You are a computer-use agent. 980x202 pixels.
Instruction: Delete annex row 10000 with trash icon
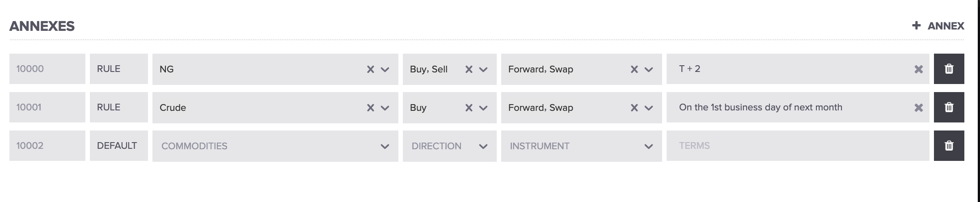pos(949,69)
